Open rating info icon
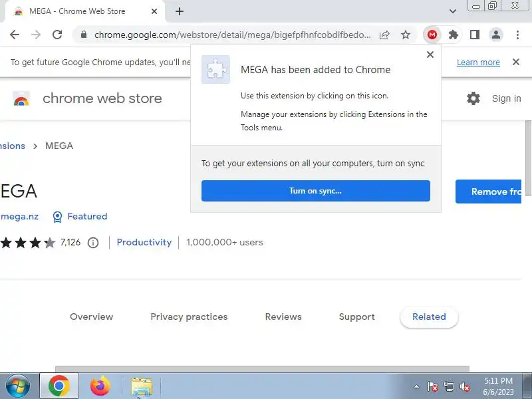532x399 pixels. tap(93, 243)
